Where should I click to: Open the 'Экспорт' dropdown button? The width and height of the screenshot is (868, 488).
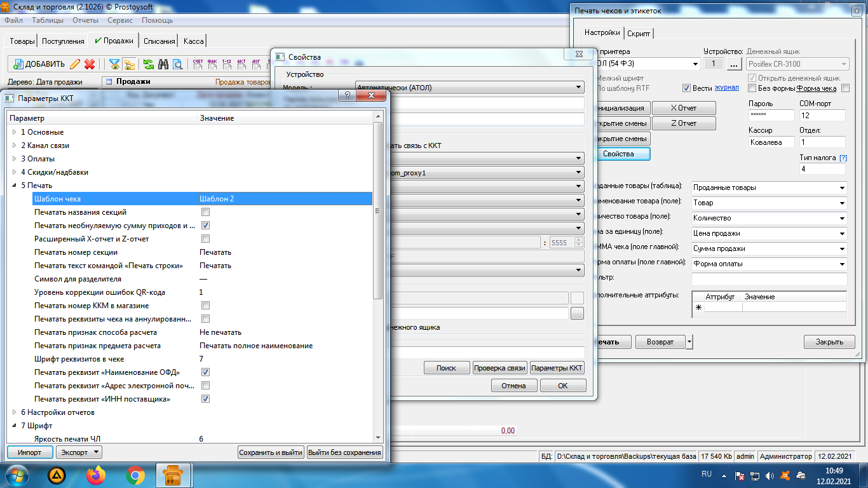(x=79, y=452)
